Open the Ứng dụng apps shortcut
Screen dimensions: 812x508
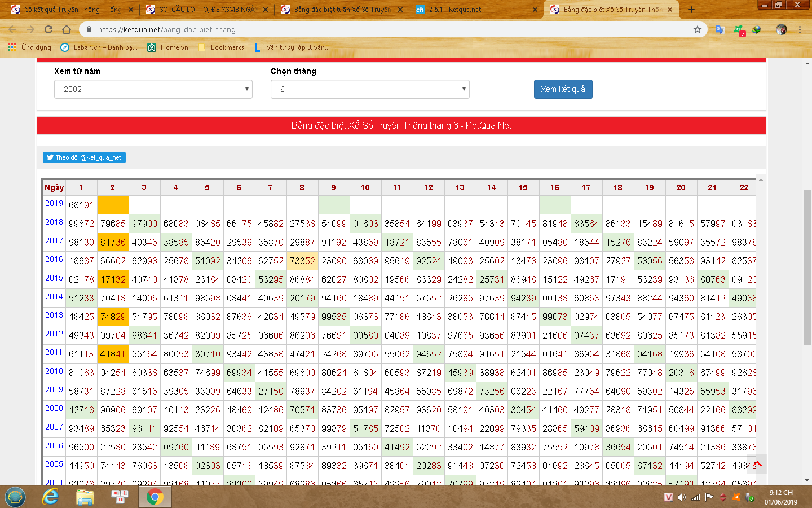(30, 47)
